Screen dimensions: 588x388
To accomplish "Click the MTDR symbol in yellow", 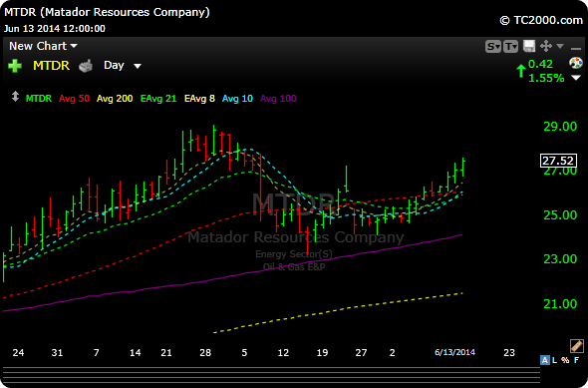I will point(52,66).
